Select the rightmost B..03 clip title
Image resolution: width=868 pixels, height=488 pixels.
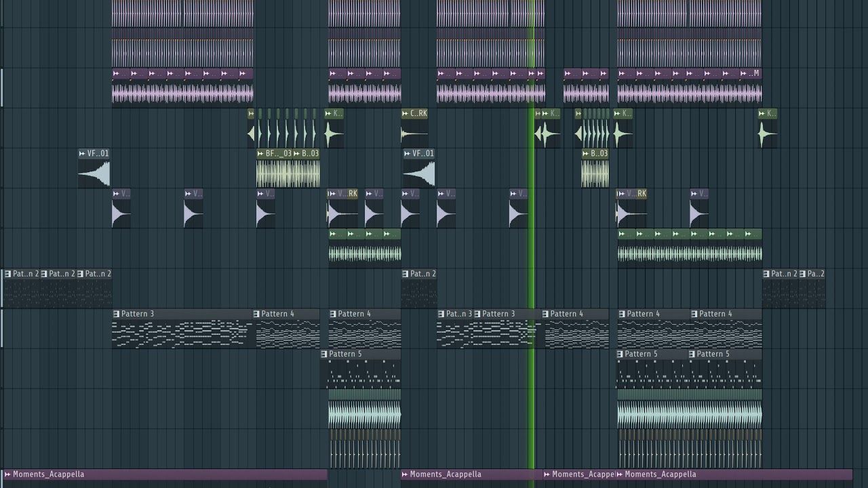[x=599, y=154]
